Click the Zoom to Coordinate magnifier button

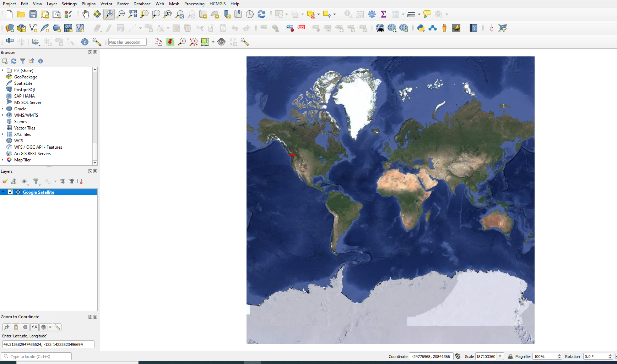pos(7,327)
